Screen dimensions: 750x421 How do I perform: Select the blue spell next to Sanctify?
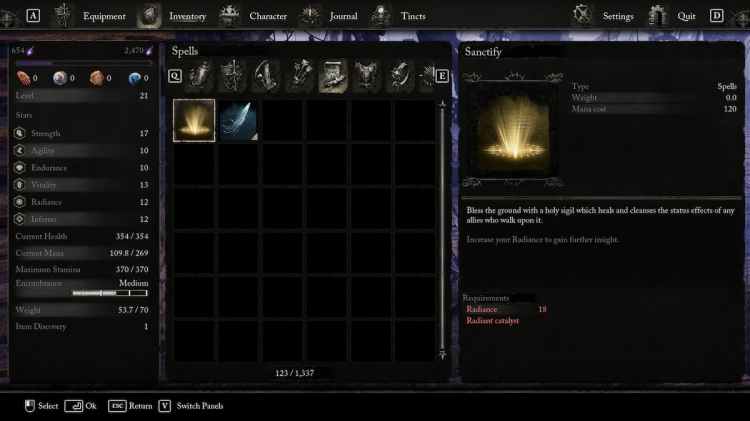[x=238, y=121]
